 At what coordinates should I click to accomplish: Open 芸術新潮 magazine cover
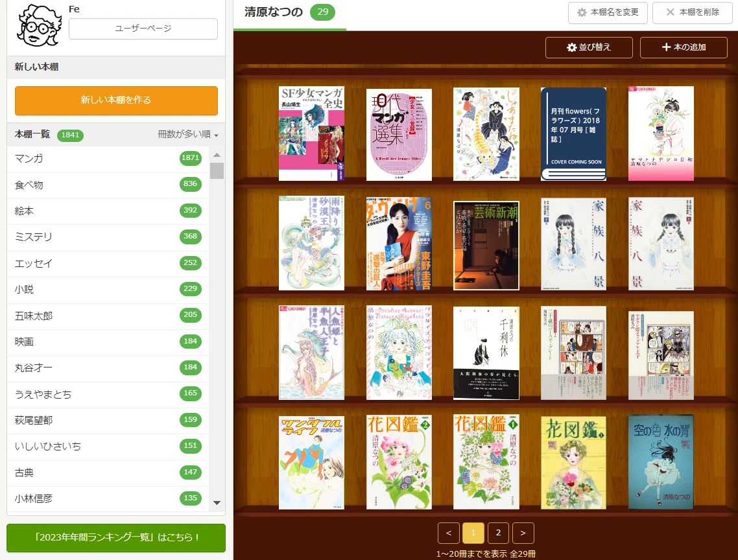click(486, 246)
